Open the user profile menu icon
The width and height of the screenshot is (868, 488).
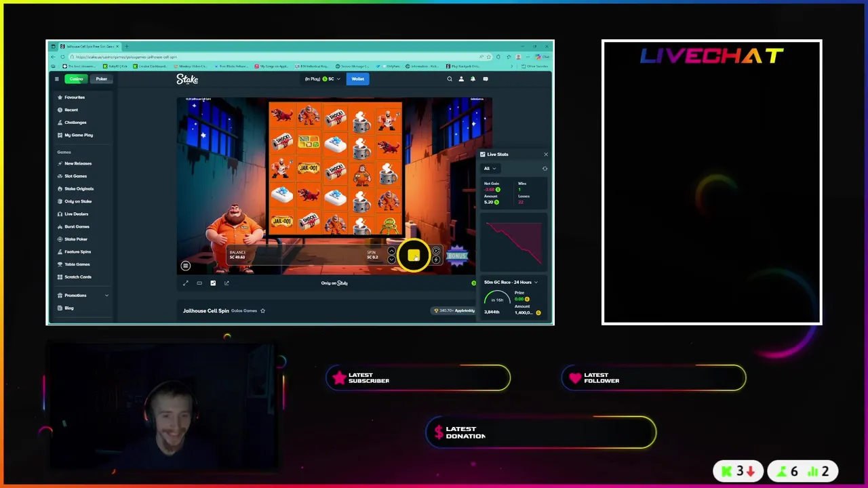click(x=461, y=79)
